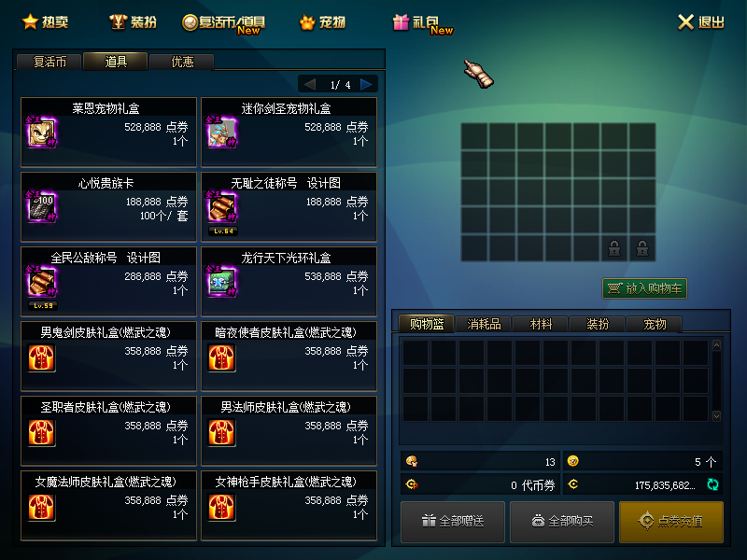Click the 心悦贵族卡 item icon
Viewport: 747px width, 560px height.
click(x=41, y=207)
